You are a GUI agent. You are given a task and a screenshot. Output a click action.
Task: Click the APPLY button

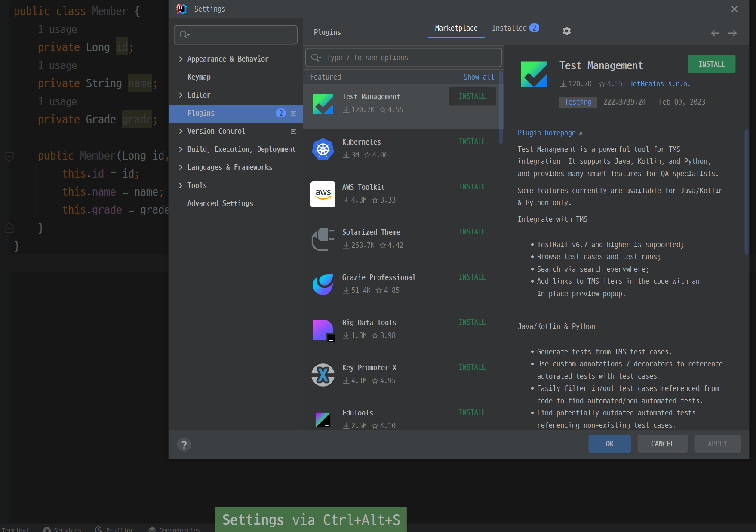[717, 444]
